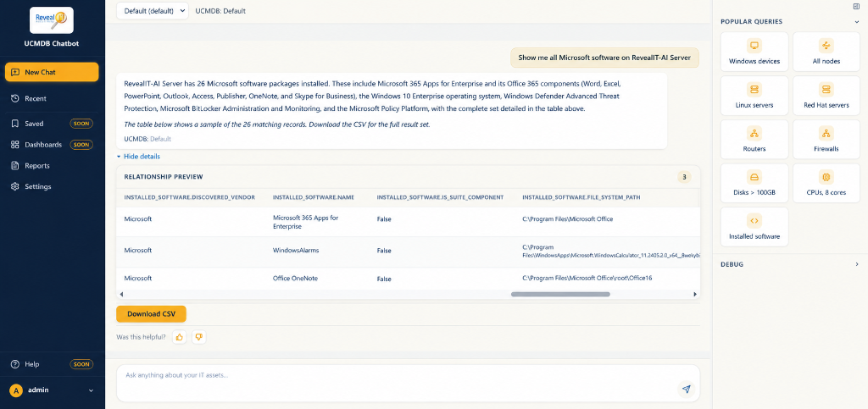This screenshot has width=868, height=409.
Task: Click the admin avatar circle
Action: coord(16,390)
